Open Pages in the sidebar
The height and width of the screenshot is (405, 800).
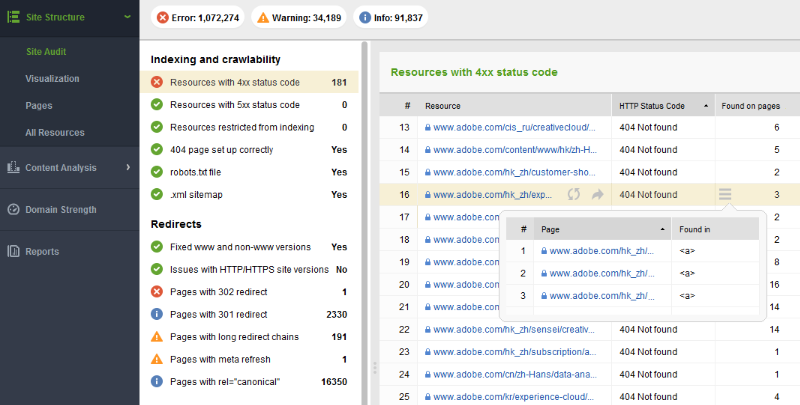click(x=39, y=106)
